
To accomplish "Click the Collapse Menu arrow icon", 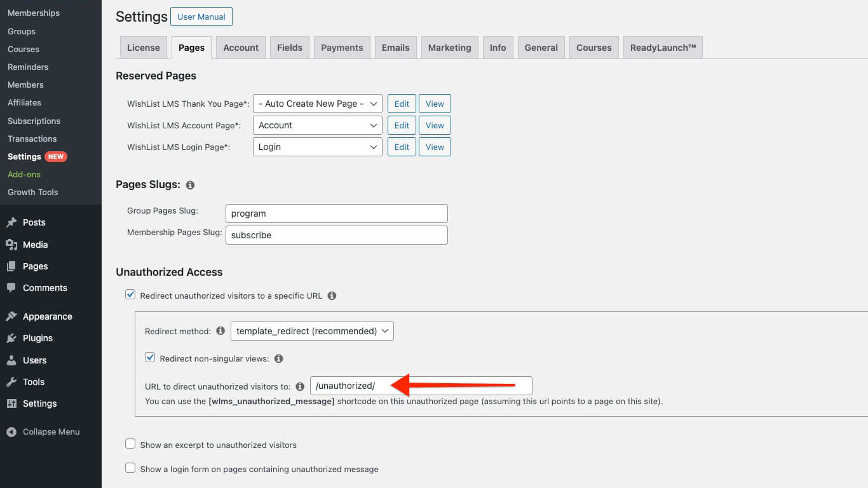I will pos(11,432).
